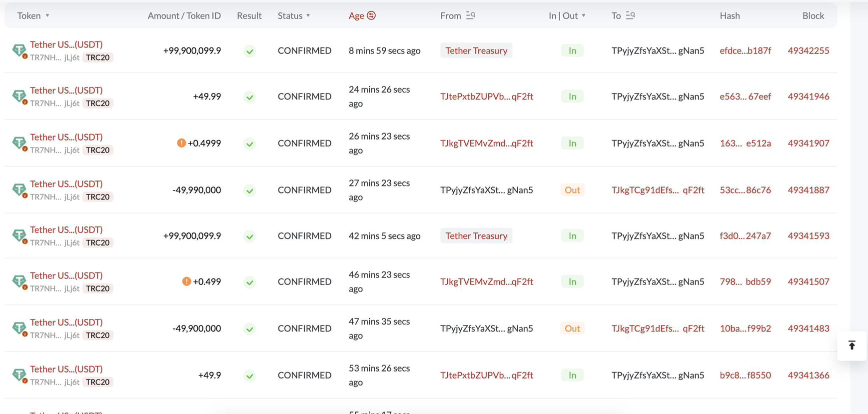Open recipient TJkgTCg91dEfs...qF2ft in -49,900,000 row
The width and height of the screenshot is (868, 414).
coord(658,328)
